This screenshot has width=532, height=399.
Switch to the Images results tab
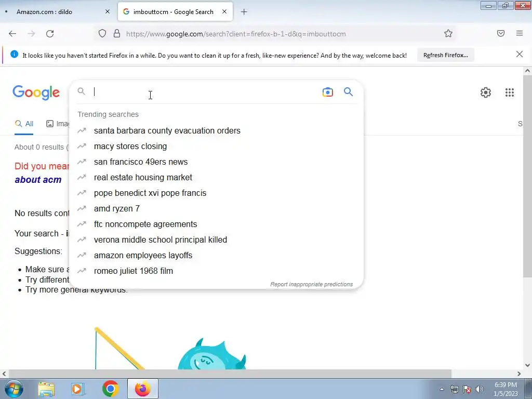click(x=57, y=124)
